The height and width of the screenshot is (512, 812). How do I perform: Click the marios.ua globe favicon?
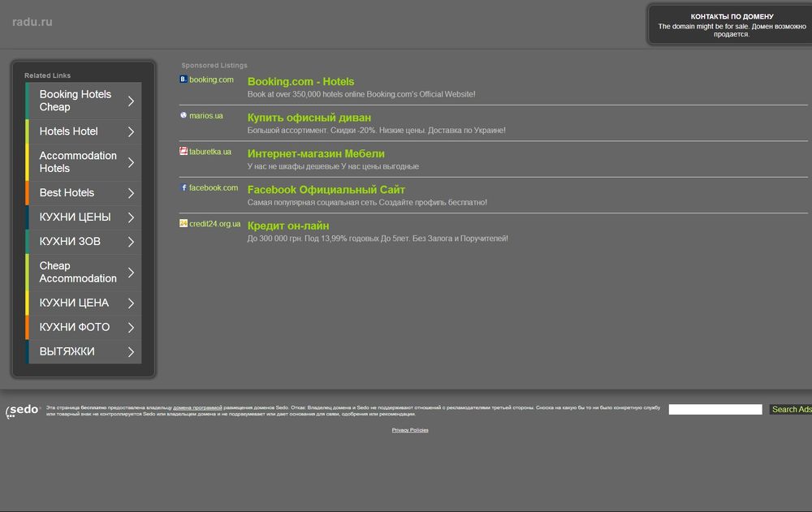point(184,115)
